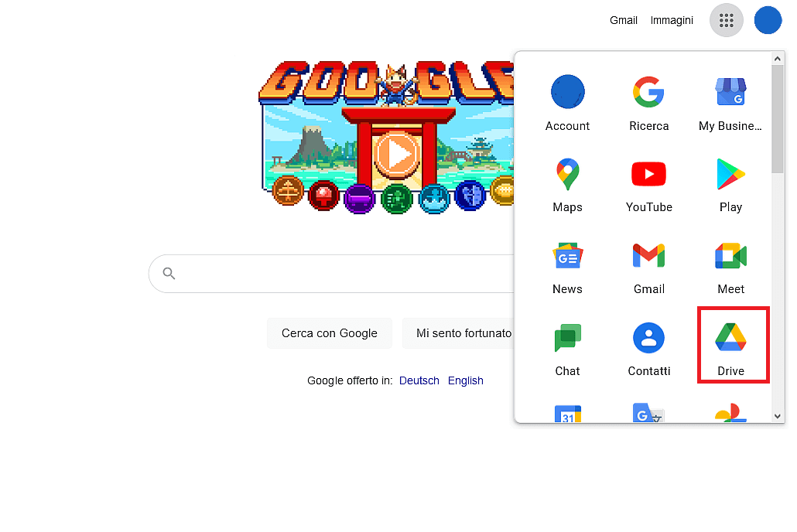Open Google Meet app
797x532 pixels.
tap(730, 267)
